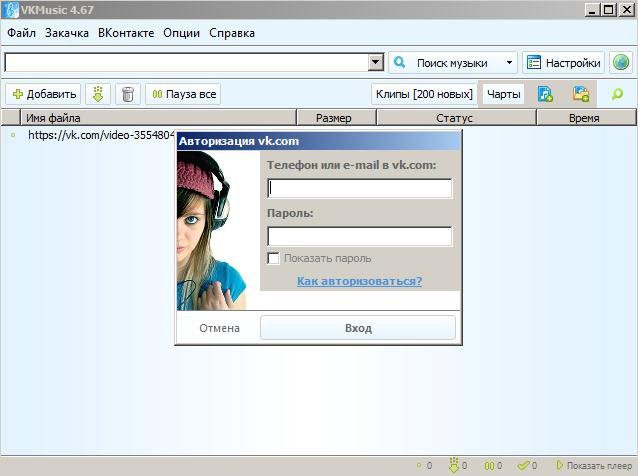Open the Настройки button
The image size is (638, 476).
563,63
